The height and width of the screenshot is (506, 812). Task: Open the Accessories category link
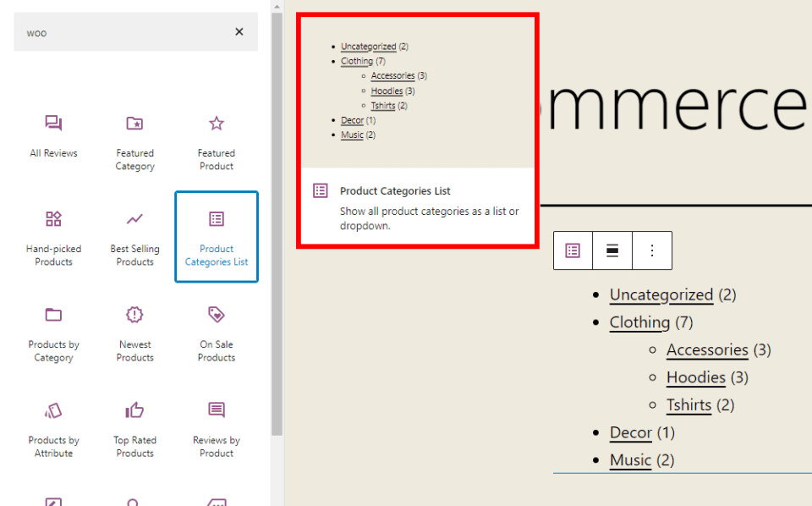707,349
